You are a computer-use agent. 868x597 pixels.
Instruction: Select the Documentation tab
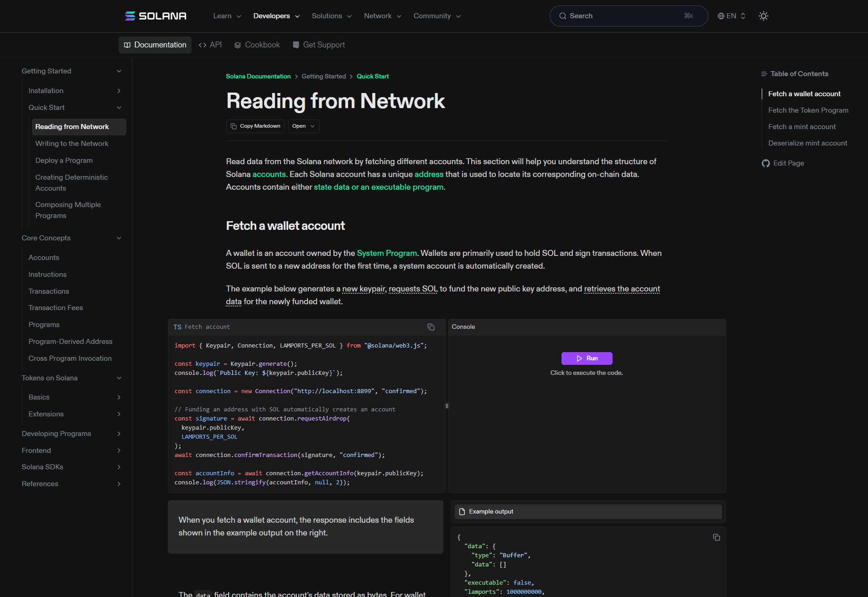pyautogui.click(x=155, y=45)
